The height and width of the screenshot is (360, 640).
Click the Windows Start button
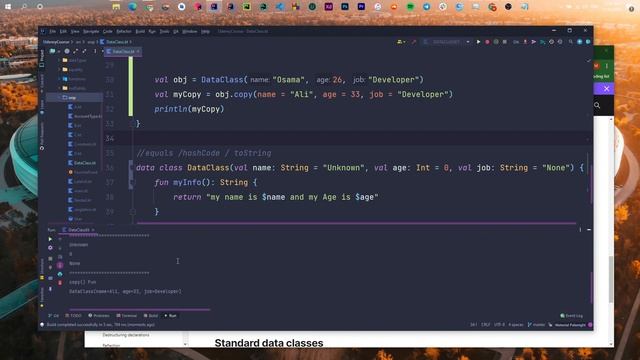pyautogui.click(x=8, y=7)
